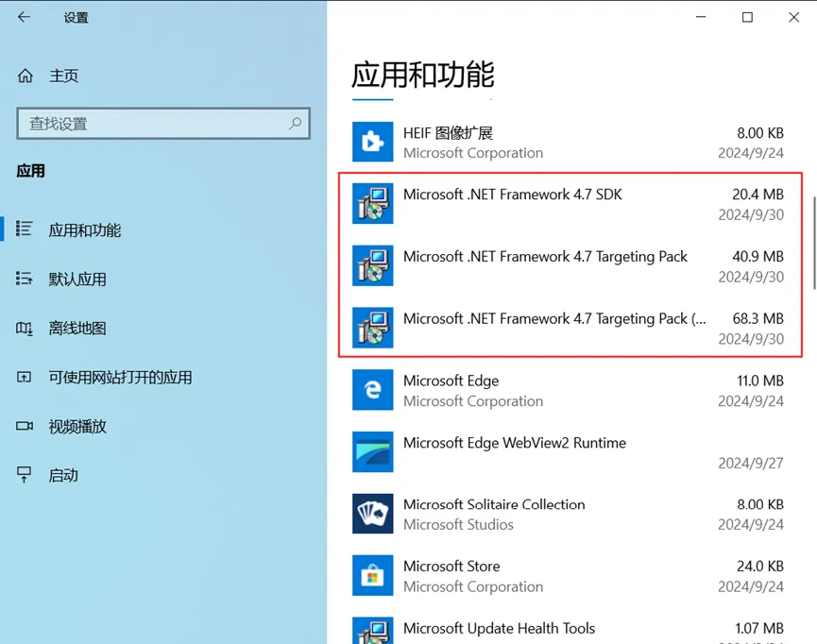The height and width of the screenshot is (644, 817).
Task: Click the 应用 section label in sidebar
Action: coord(30,171)
